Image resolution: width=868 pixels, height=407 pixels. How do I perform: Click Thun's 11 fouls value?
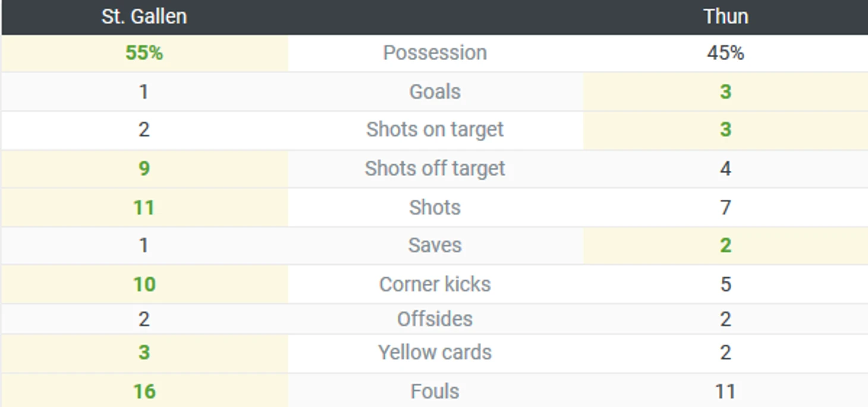pyautogui.click(x=725, y=392)
